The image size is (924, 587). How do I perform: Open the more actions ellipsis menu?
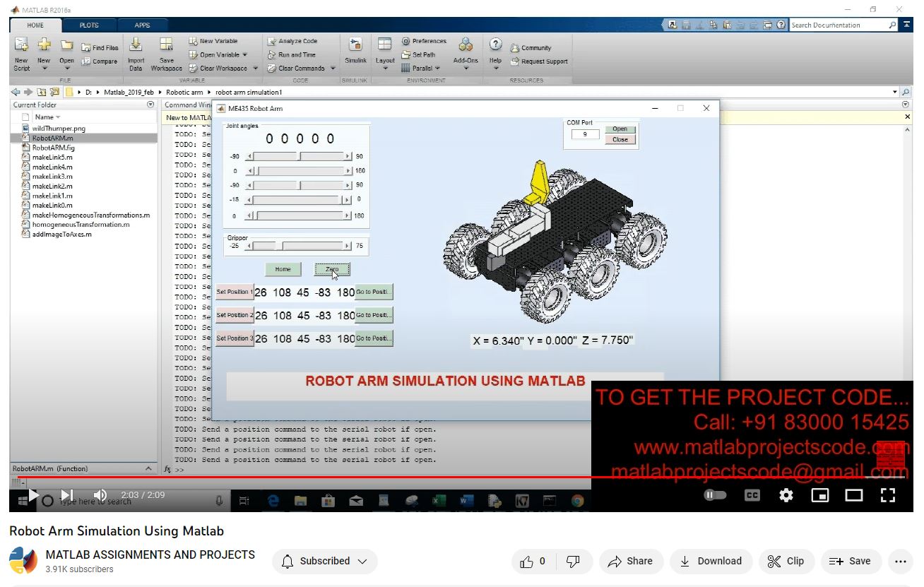[900, 562]
